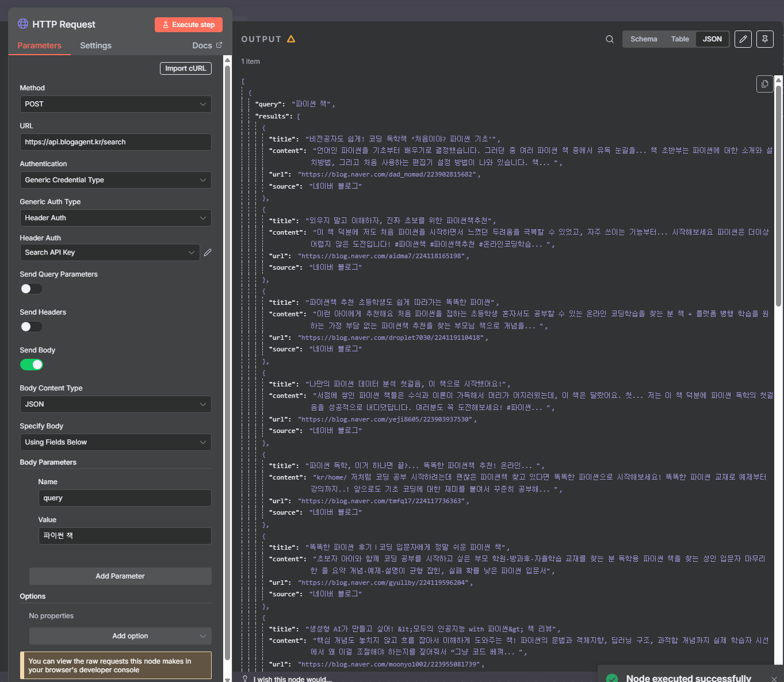The height and width of the screenshot is (682, 784).
Task: Click the URL input field
Action: pos(115,142)
